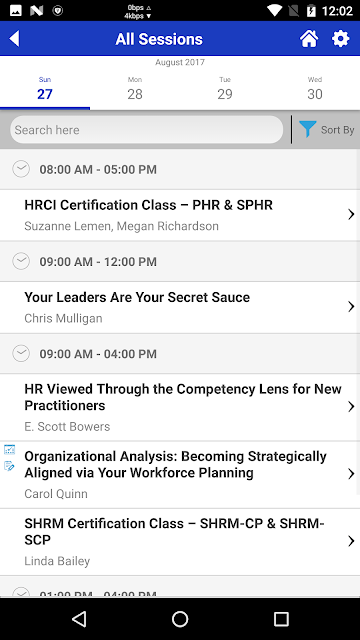Tap Android home circle button
This screenshot has width=360, height=640.
click(x=180, y=619)
